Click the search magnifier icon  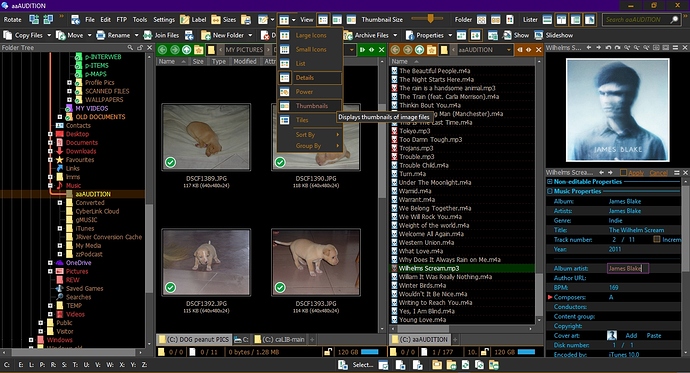(x=674, y=19)
